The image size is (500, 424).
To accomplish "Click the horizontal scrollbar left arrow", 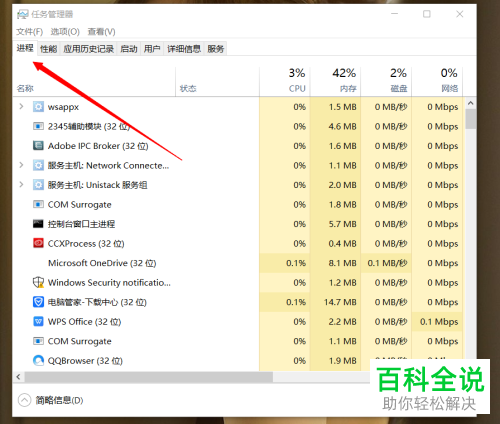I will (x=19, y=377).
